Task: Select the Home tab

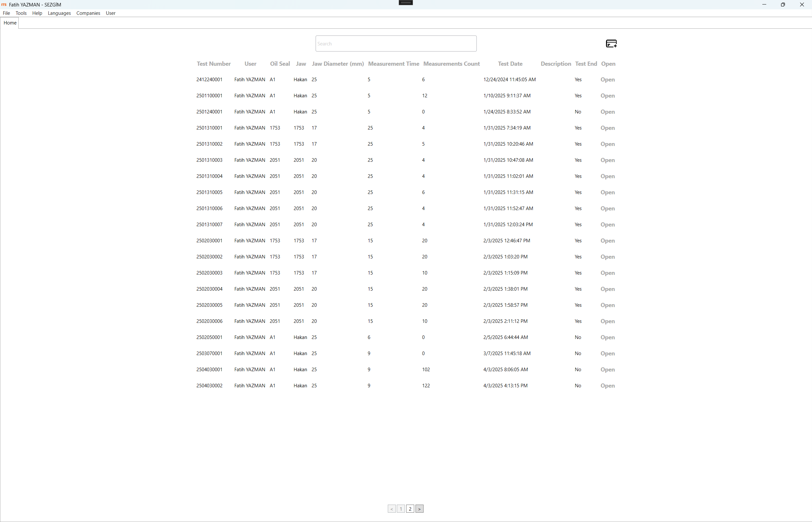Action: pyautogui.click(x=10, y=23)
